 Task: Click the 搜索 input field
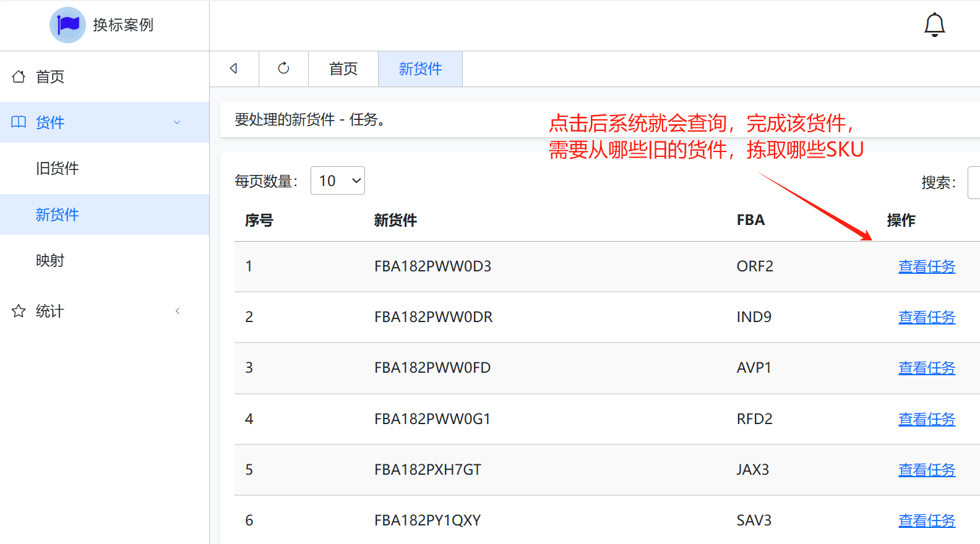pyautogui.click(x=974, y=182)
